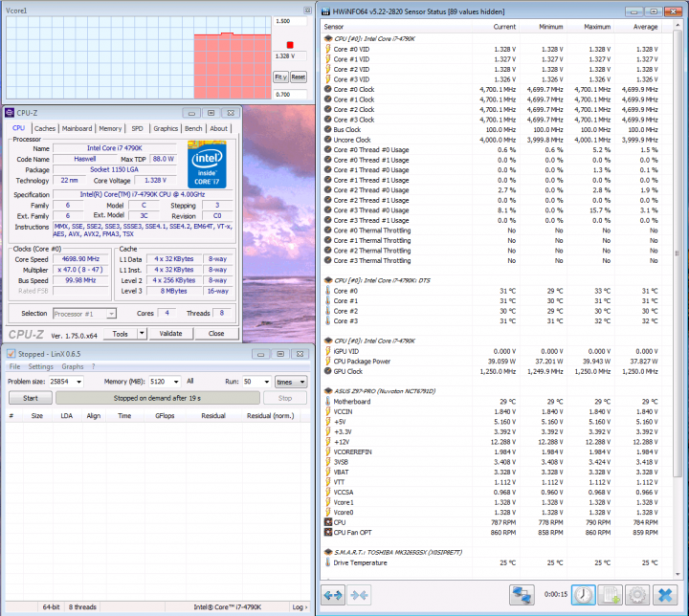Click Start button in LinX
Screen dimensions: 689x616
(x=31, y=398)
